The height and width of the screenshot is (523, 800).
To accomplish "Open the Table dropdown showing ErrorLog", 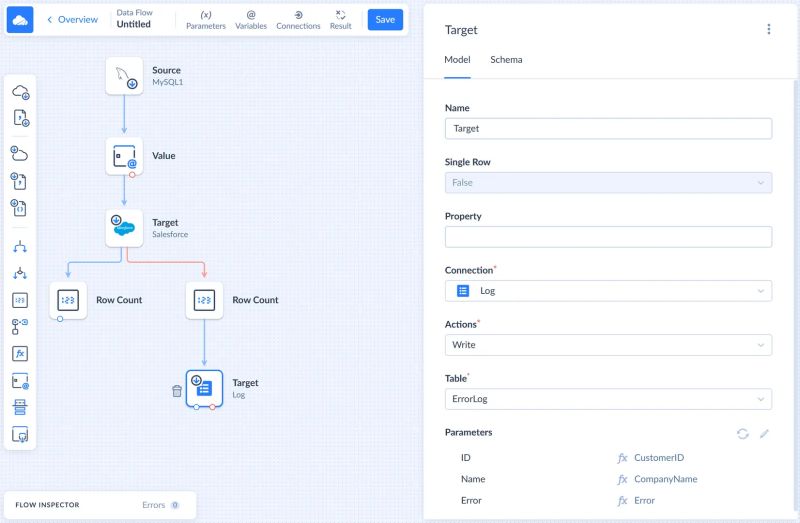I will 608,399.
